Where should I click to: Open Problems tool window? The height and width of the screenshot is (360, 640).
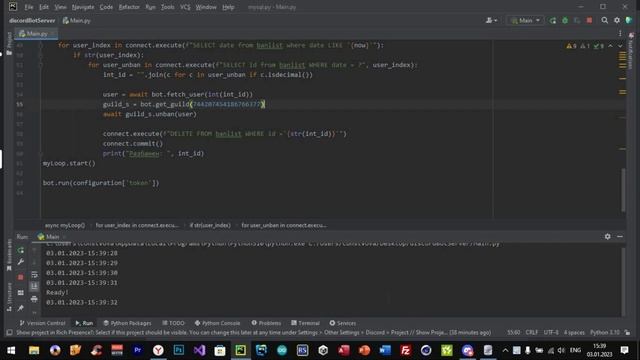[266, 323]
